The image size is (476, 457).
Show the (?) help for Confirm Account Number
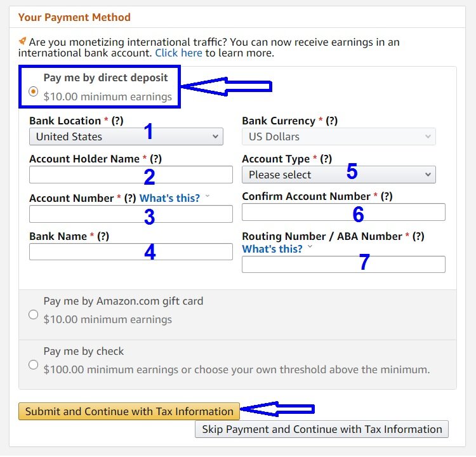pos(387,197)
